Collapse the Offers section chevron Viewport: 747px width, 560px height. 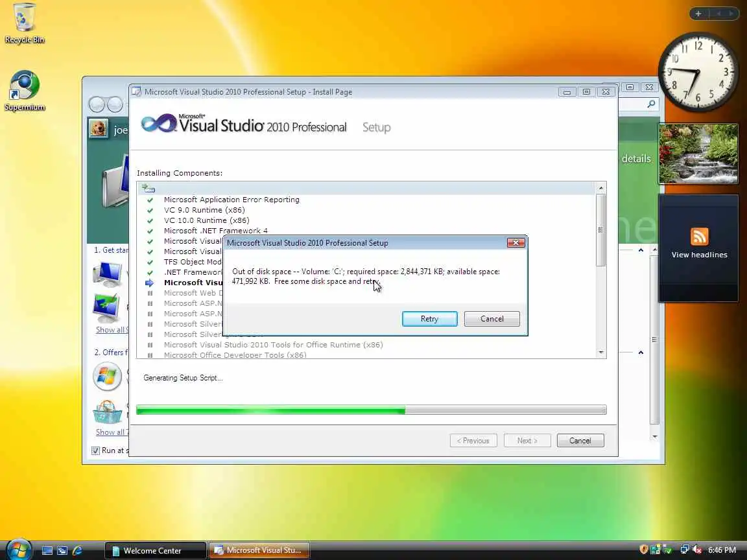[641, 353]
